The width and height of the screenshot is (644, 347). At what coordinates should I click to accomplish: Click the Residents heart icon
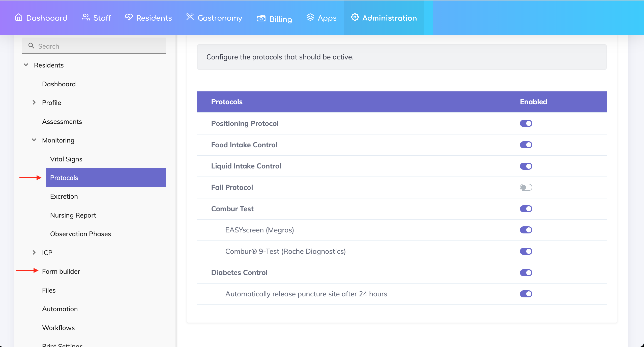(129, 17)
